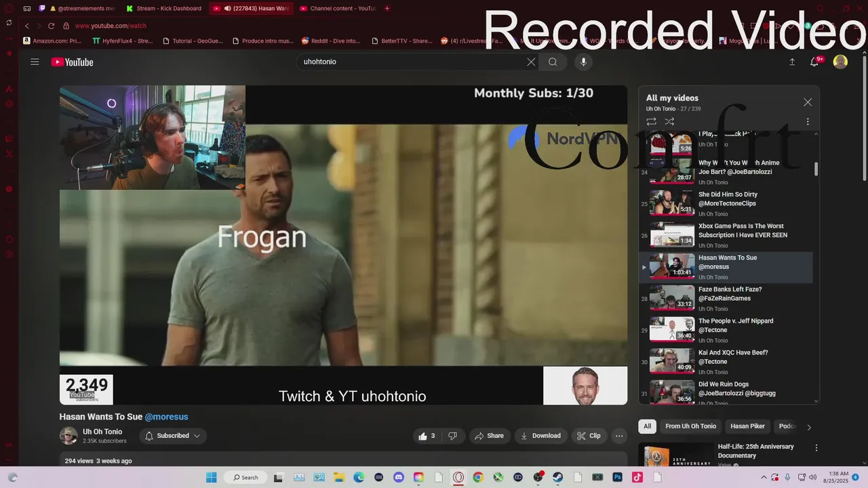Start voice search with the microphone

click(583, 62)
